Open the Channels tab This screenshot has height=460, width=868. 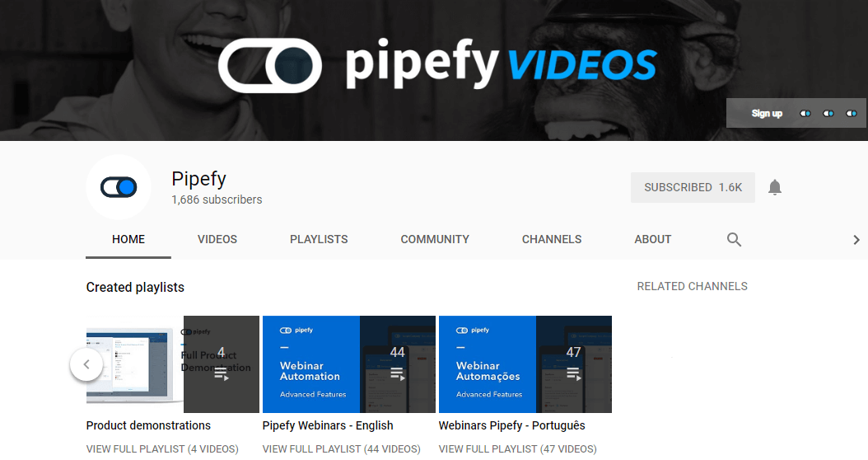[552, 239]
